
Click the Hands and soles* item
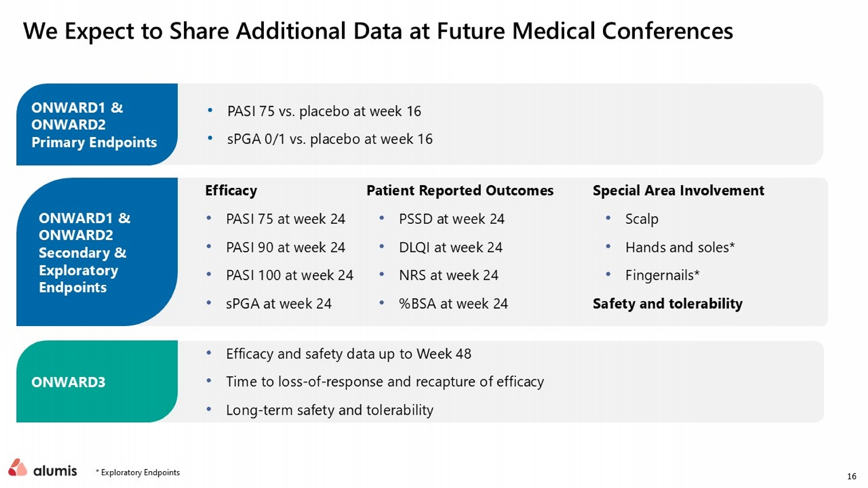680,247
